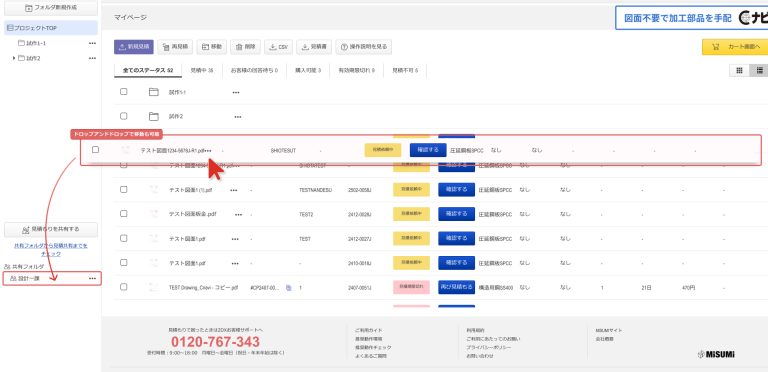Screen dimensions: 768x372
Task: Open more options for 設計一課 shared folder
Action: coord(92,279)
